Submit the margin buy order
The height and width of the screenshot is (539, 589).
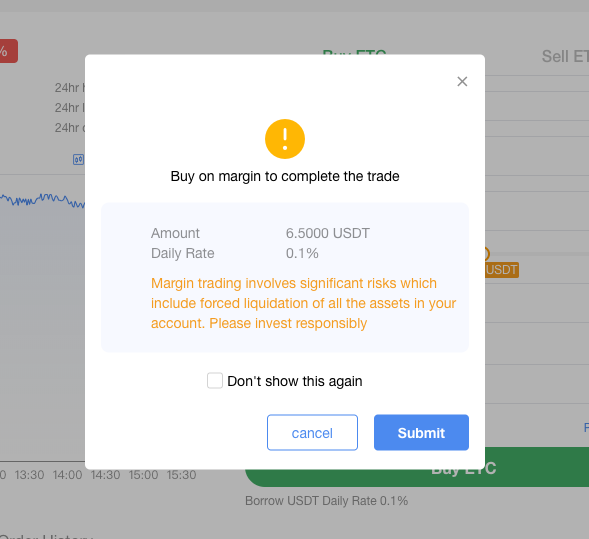tap(421, 432)
